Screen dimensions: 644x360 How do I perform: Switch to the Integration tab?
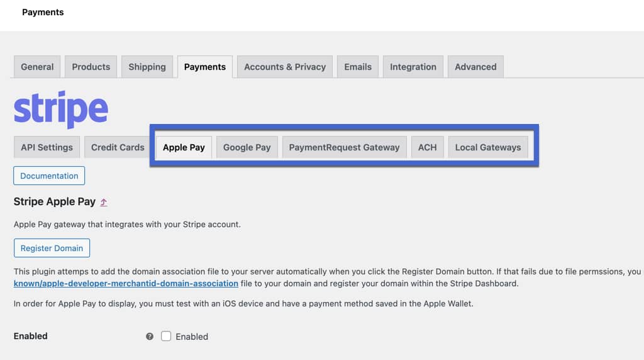(x=413, y=67)
